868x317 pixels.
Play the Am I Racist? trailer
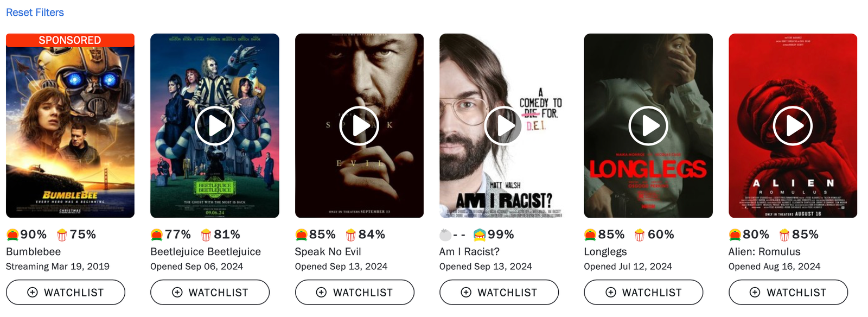(503, 126)
